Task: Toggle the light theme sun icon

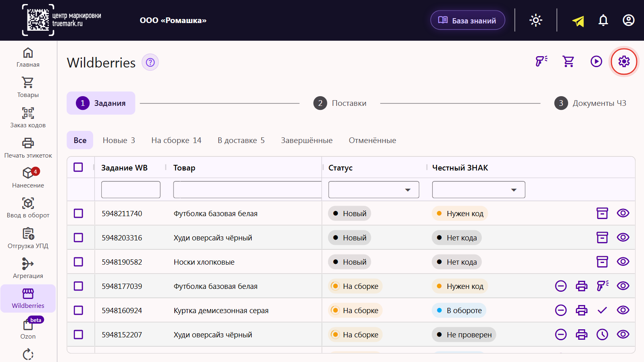Action: (x=536, y=20)
